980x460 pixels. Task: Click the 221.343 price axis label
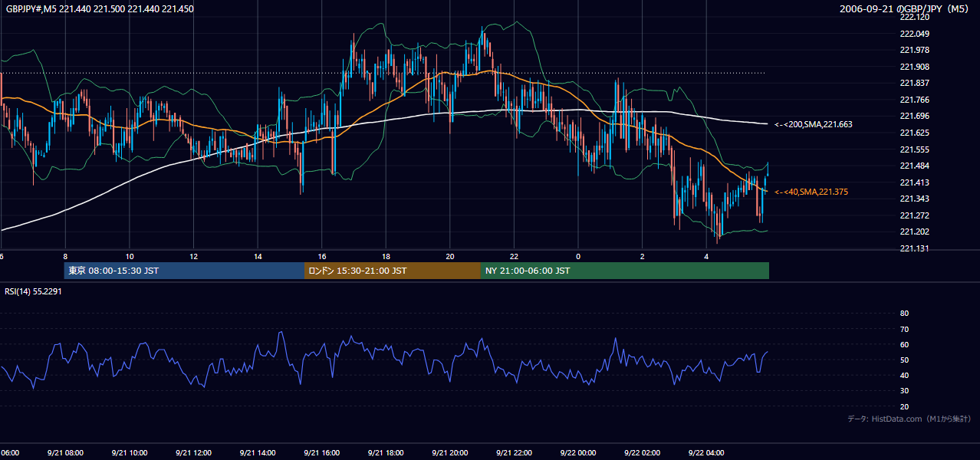click(x=914, y=199)
